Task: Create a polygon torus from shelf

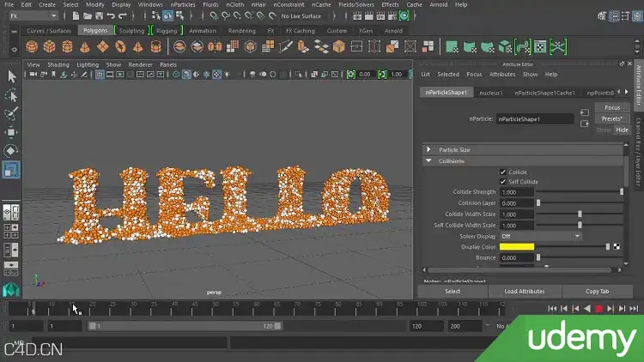Action: pos(120,46)
